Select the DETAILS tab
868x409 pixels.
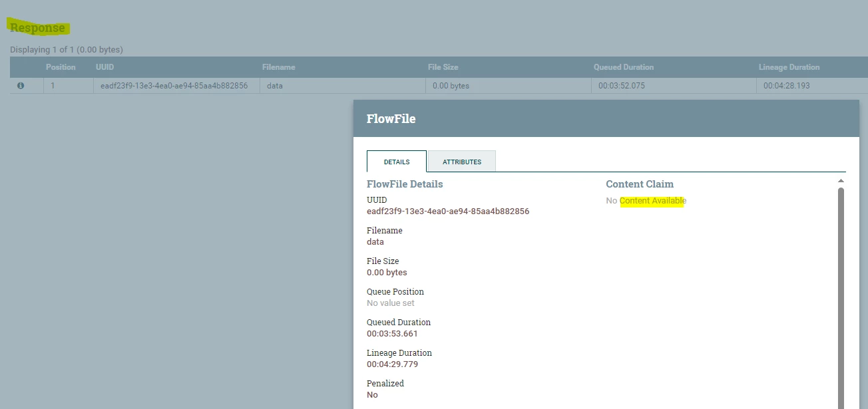pyautogui.click(x=397, y=162)
